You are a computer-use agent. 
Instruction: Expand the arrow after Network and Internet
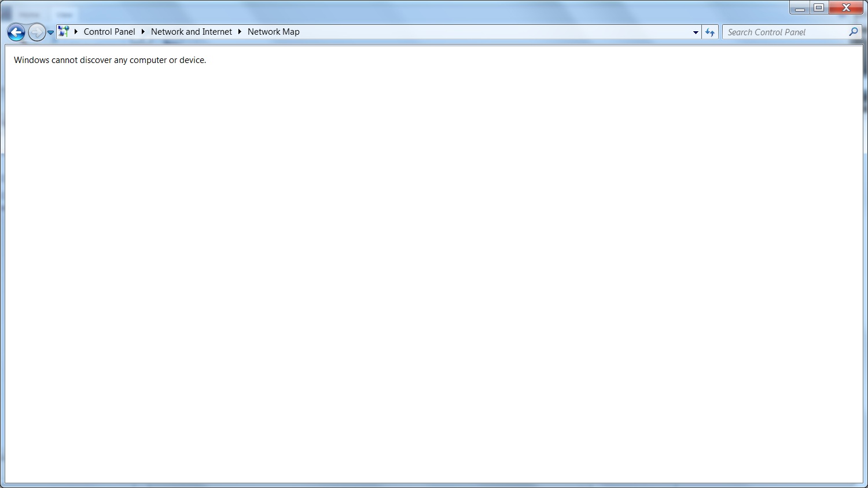[x=240, y=32]
